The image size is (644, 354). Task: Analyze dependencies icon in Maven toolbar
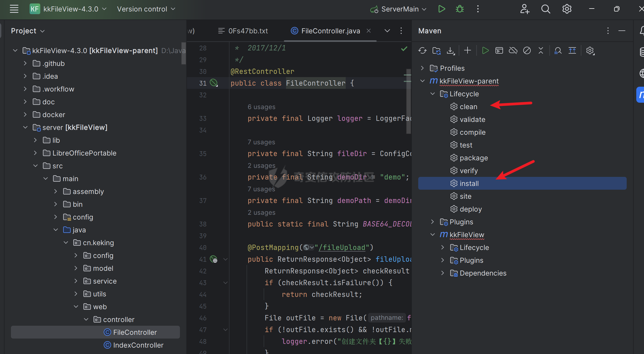coord(558,50)
